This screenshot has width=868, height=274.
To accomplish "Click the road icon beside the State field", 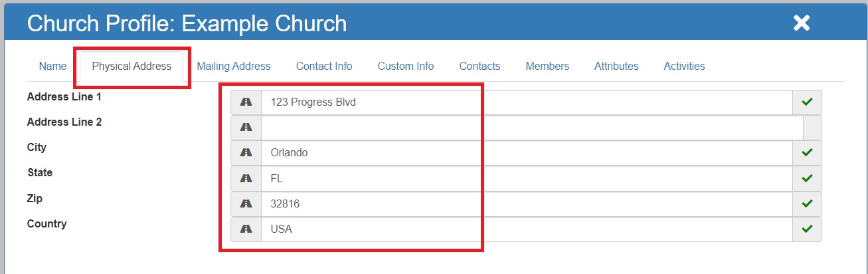I will pos(246,178).
